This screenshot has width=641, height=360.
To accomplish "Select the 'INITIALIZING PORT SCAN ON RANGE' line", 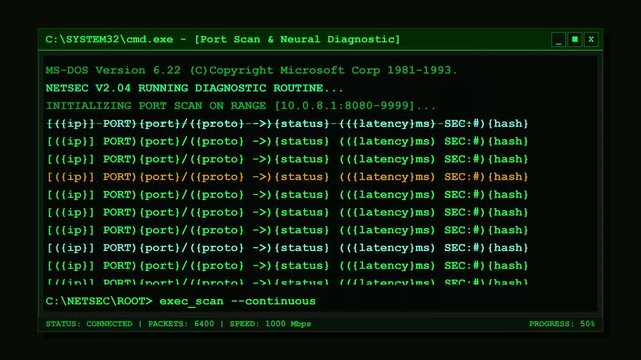I will [x=240, y=106].
